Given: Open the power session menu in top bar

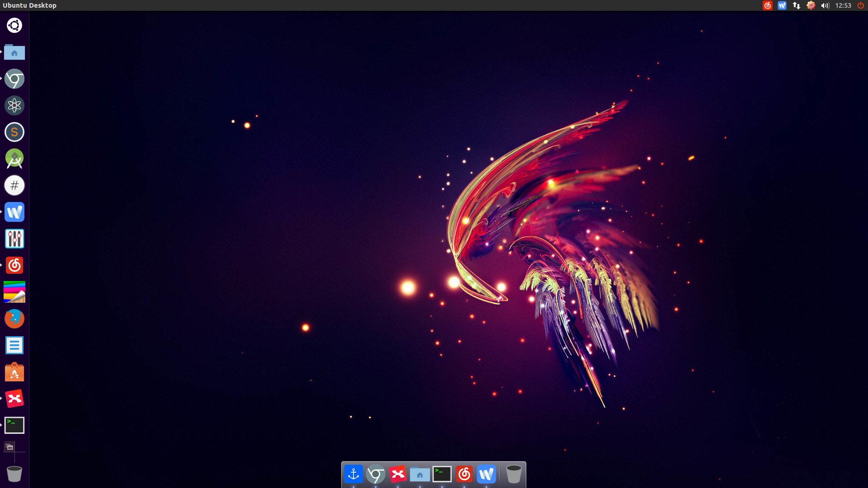Looking at the screenshot, I should (x=861, y=5).
